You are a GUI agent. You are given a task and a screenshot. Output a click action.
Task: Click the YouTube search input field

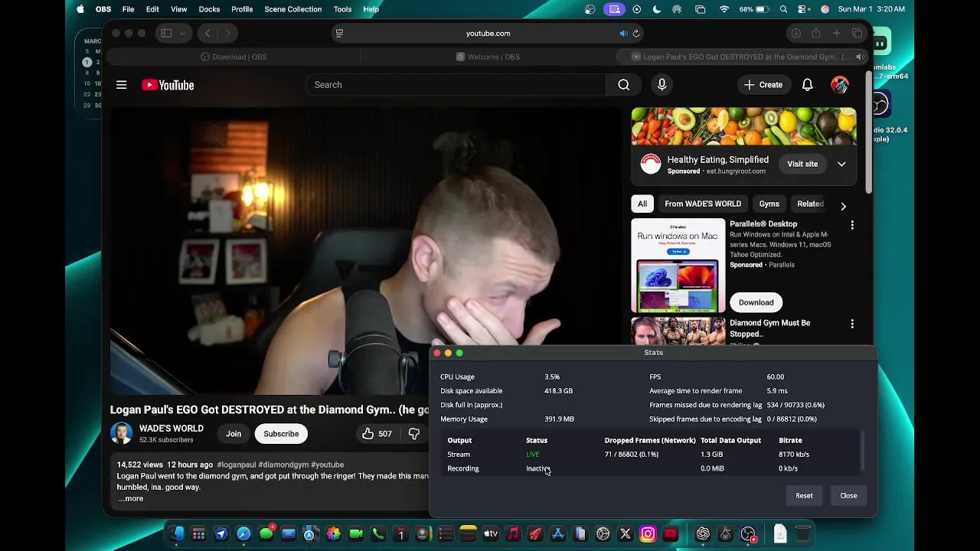pos(456,85)
